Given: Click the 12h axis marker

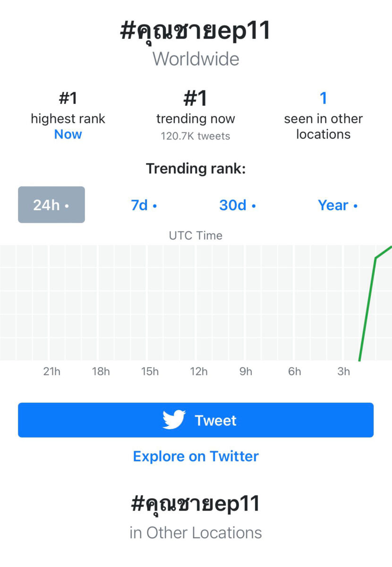Looking at the screenshot, I should [x=199, y=371].
